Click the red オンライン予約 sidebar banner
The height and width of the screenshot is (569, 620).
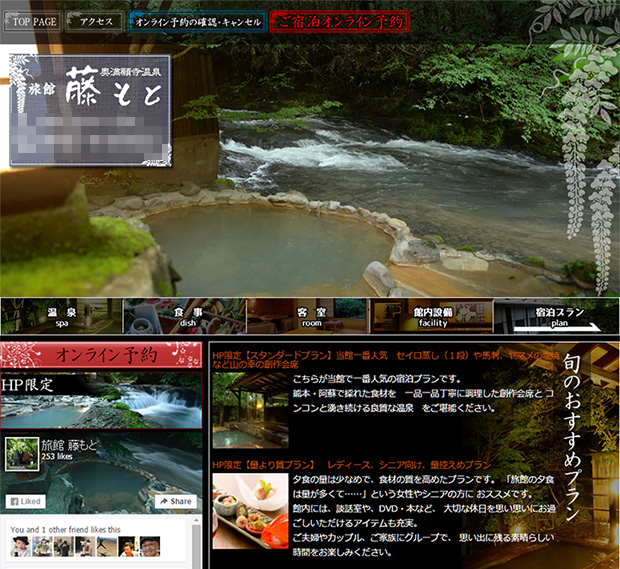coord(102,355)
